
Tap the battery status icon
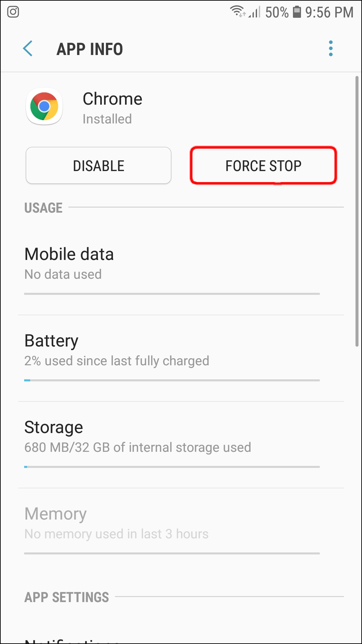[297, 12]
